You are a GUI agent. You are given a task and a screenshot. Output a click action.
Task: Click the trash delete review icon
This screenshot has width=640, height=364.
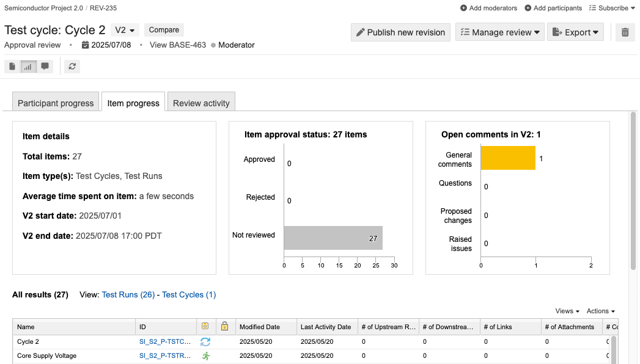[x=625, y=32]
